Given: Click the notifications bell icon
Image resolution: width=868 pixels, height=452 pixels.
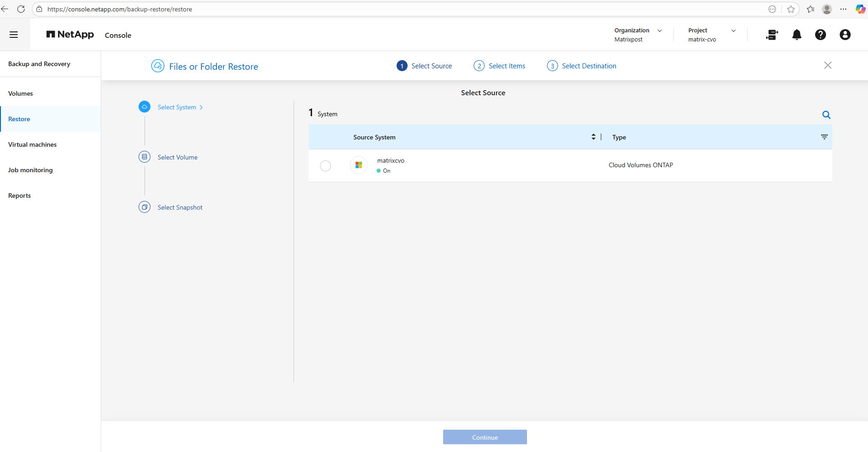Looking at the screenshot, I should pyautogui.click(x=796, y=35).
